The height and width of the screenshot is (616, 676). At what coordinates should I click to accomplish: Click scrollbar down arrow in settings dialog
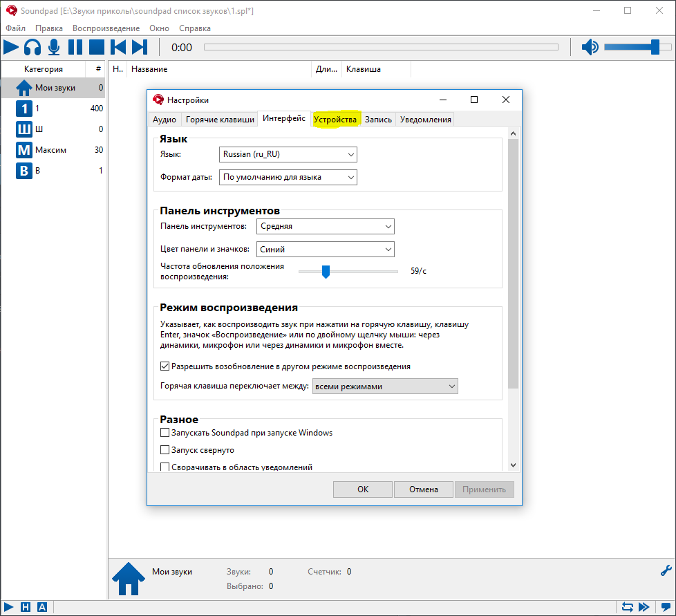[x=513, y=465]
